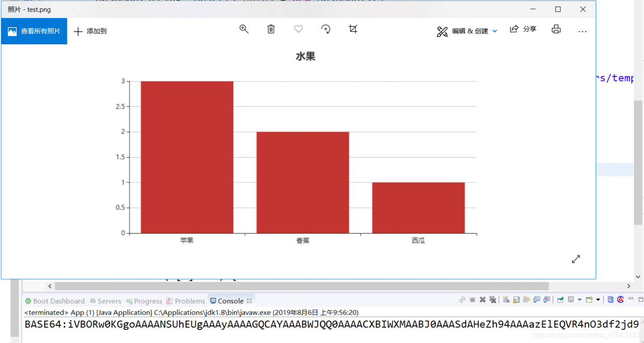Click the 查看所有照片 button
Screen dimensions: 644x343
point(34,31)
